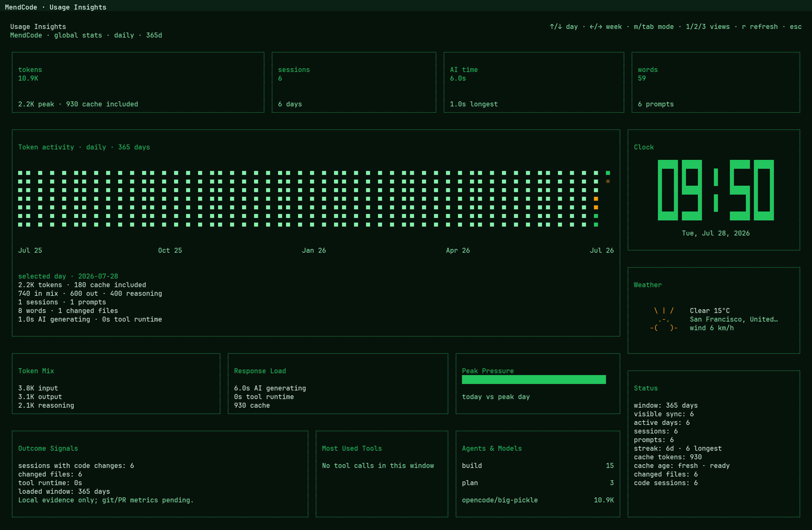Select the tokens 10.9K card value
This screenshot has height=530, width=812.
click(28, 78)
